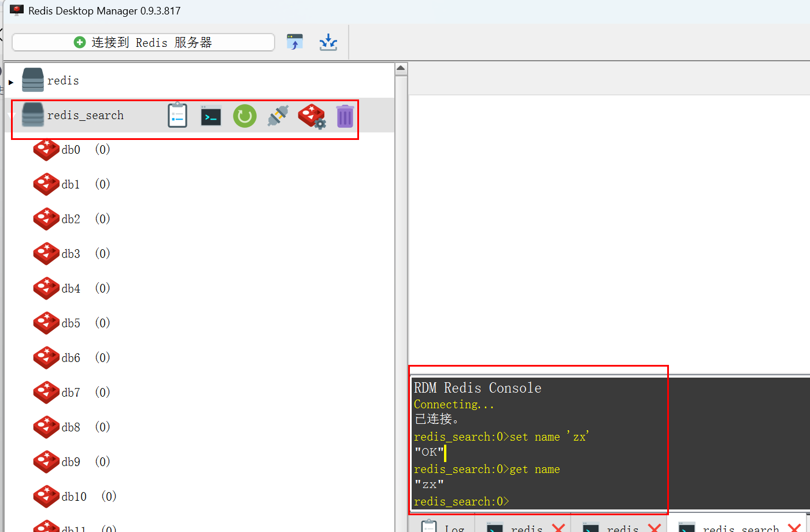Click the export connections download icon

click(328, 42)
